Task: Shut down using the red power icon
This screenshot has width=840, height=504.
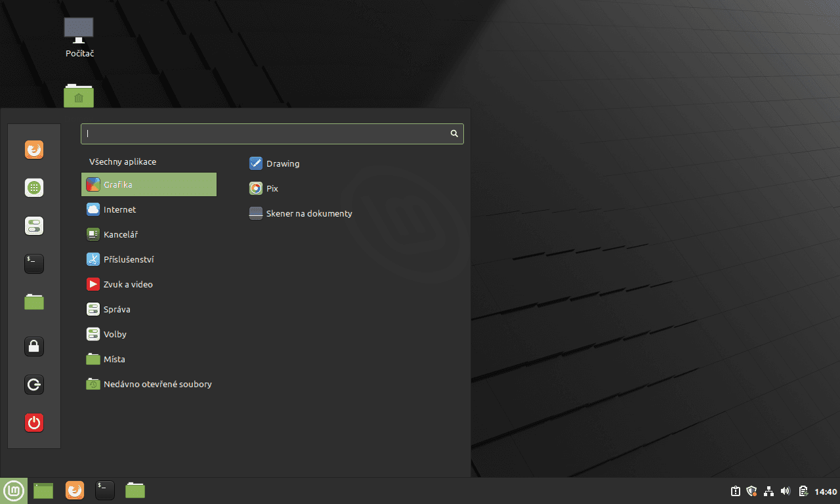Action: 33,423
